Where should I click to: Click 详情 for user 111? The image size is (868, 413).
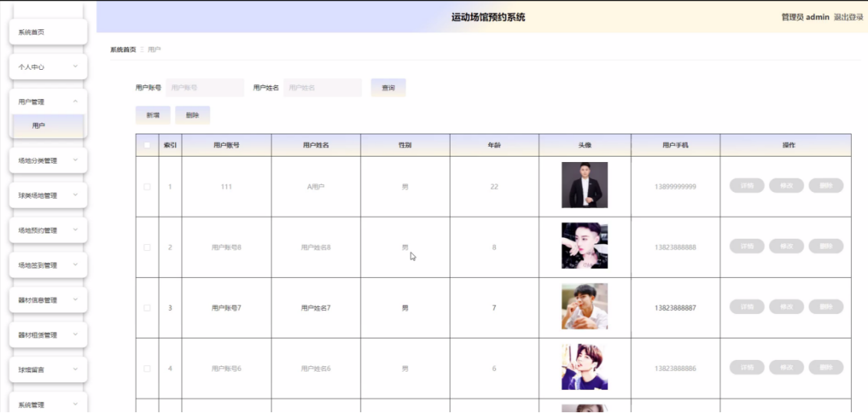pos(747,186)
